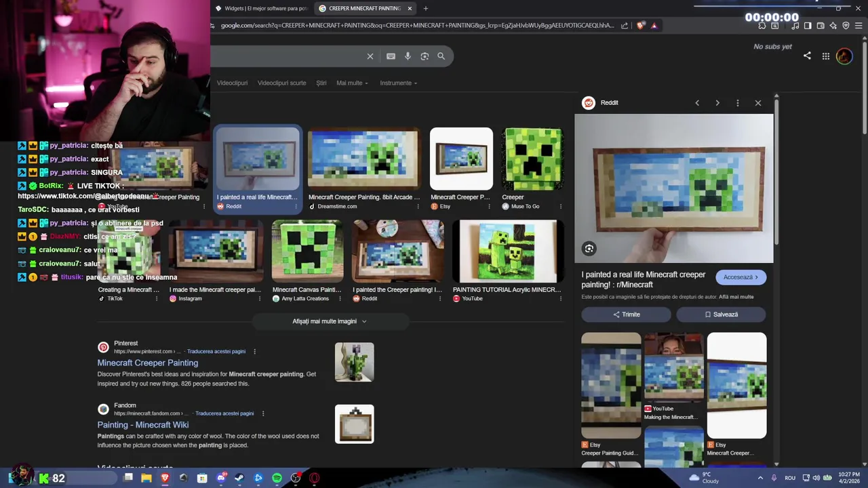Open the media playlist music-note icon
Image resolution: width=868 pixels, height=488 pixels.
(x=795, y=26)
